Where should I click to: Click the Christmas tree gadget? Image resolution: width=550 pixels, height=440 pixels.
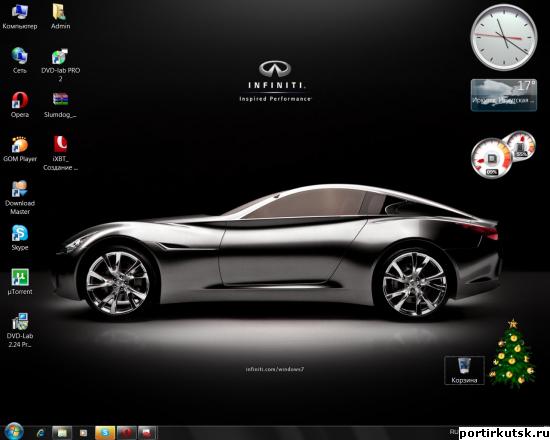tap(512, 353)
